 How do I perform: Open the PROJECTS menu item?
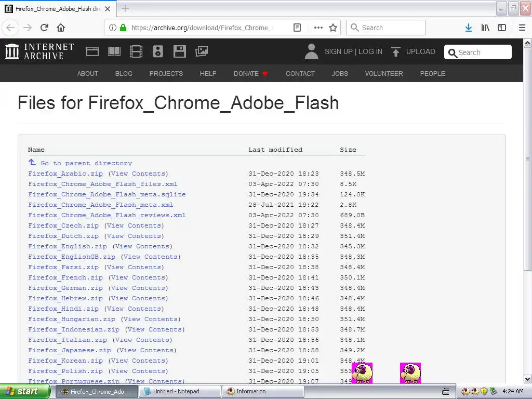[x=166, y=74]
